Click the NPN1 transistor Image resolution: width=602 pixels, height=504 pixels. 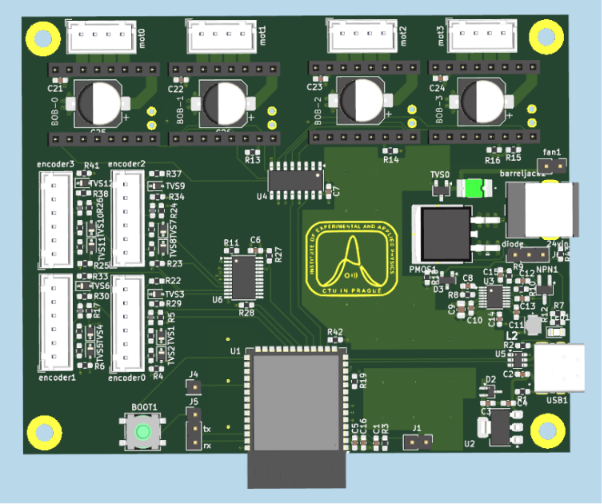[545, 287]
